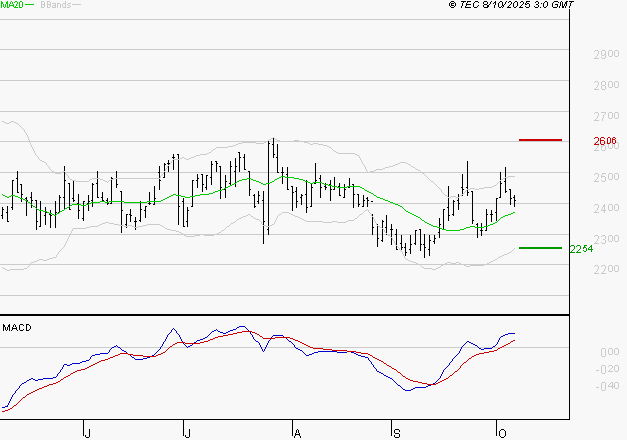This screenshot has width=627, height=440.
Task: Click the MA20 legend label
Action: (x=12, y=5)
